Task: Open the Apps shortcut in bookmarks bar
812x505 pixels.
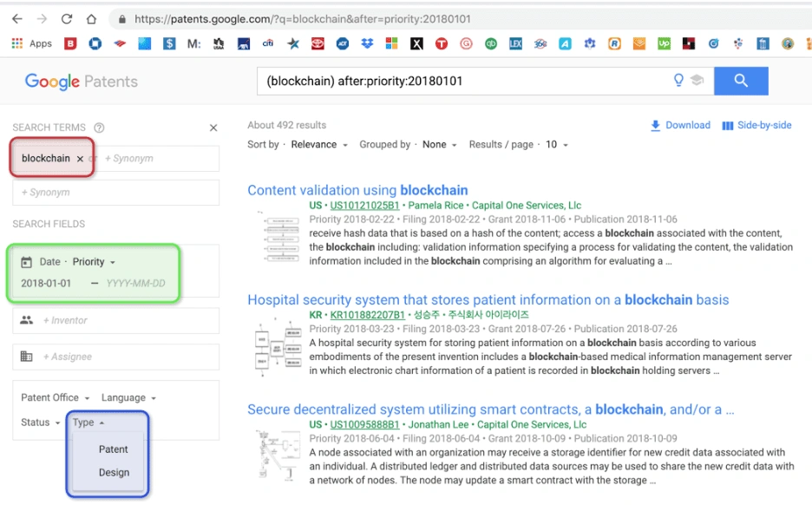Action: 31,43
